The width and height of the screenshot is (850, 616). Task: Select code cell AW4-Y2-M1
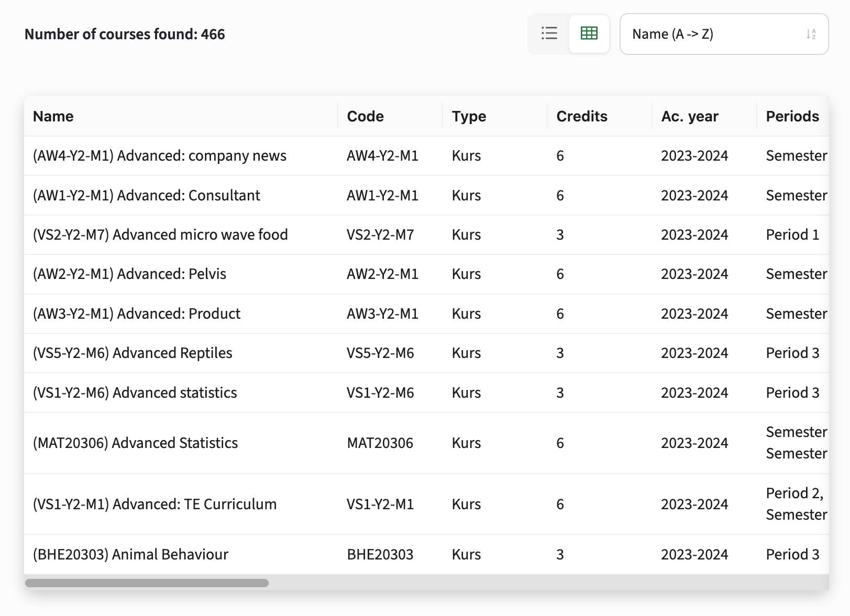point(383,156)
